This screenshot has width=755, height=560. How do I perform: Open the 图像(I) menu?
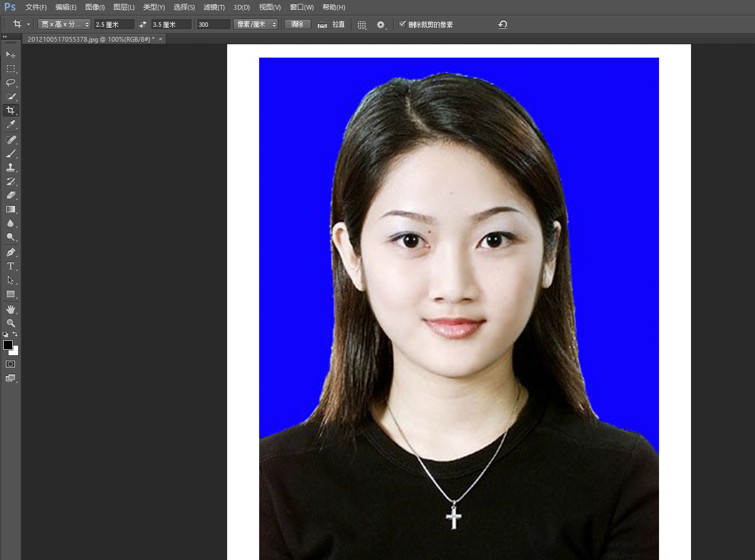point(95,7)
